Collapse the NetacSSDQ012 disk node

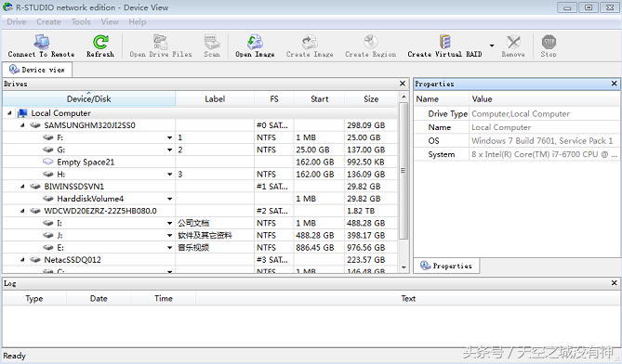tap(22, 260)
